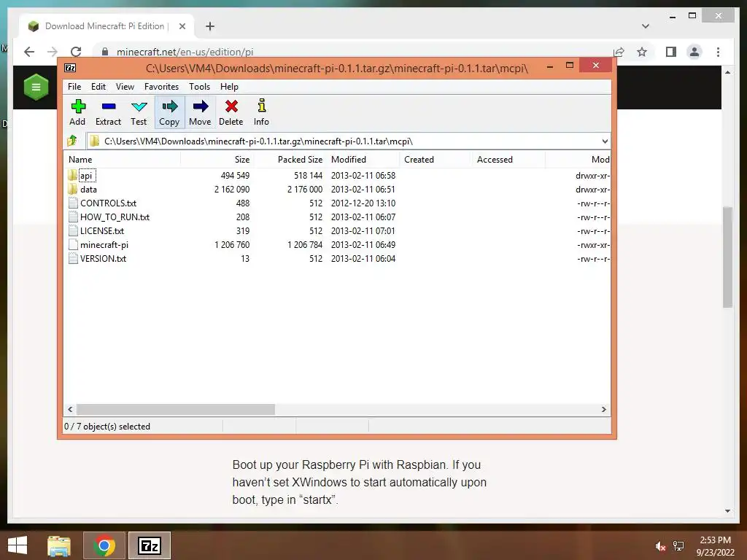This screenshot has width=747, height=560.
Task: Click the site lock icon
Action: point(105,52)
